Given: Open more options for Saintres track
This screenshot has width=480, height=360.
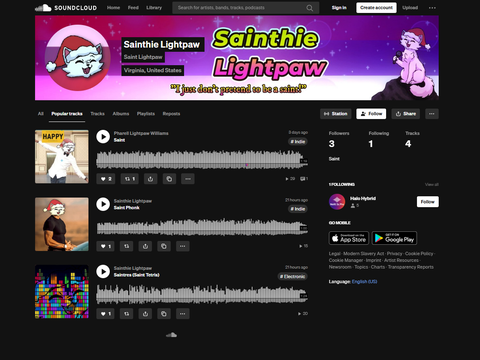Looking at the screenshot, I should (x=182, y=314).
